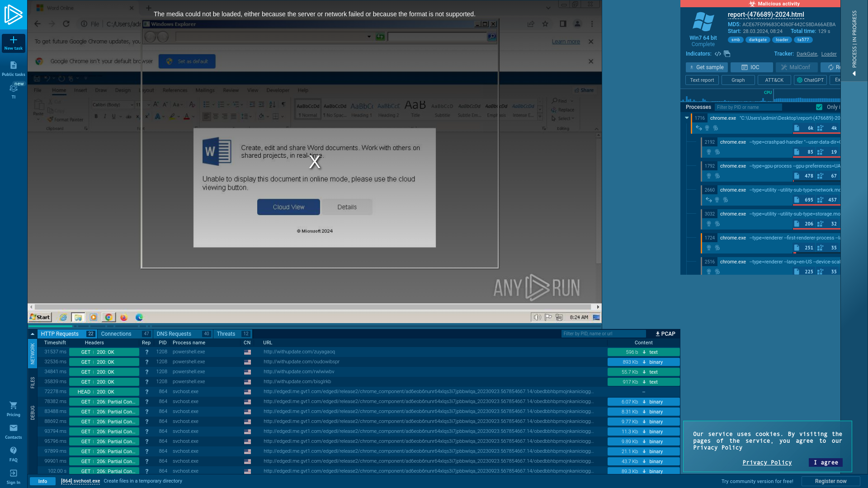Click the Sign In icon

(x=14, y=473)
